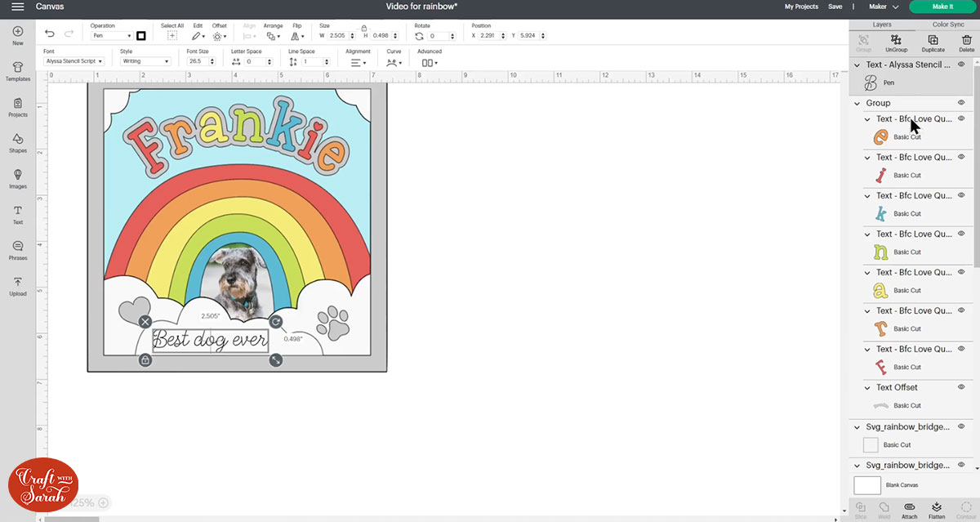
Task: Click the green Make It button
Action: (x=943, y=6)
